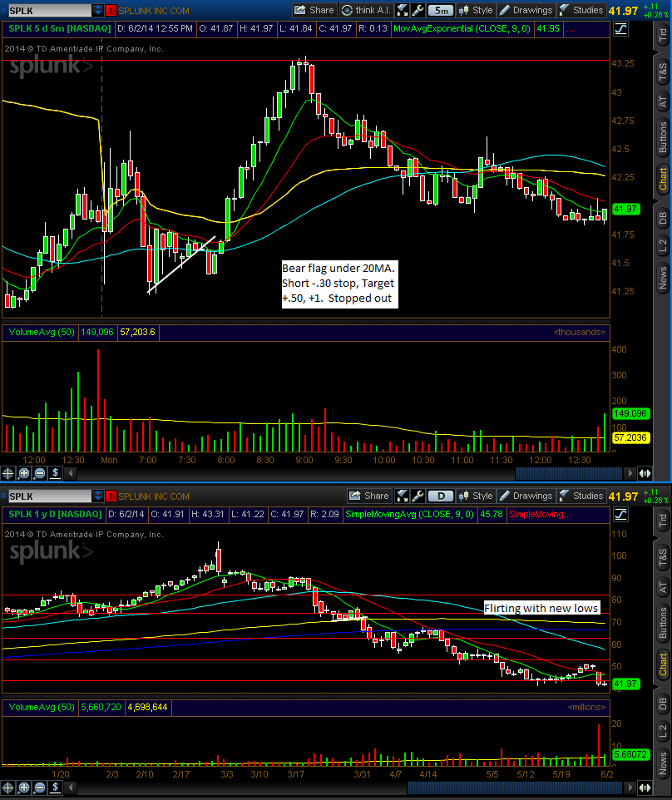Open the Style menu on lower chart
Image resolution: width=672 pixels, height=800 pixels.
[476, 496]
